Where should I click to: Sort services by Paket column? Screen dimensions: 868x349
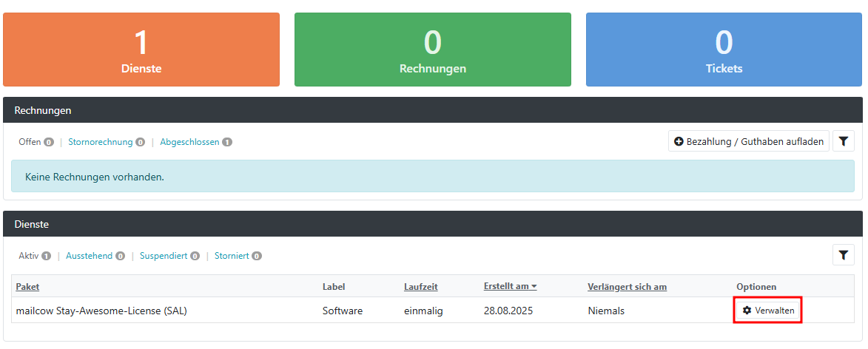(x=27, y=286)
